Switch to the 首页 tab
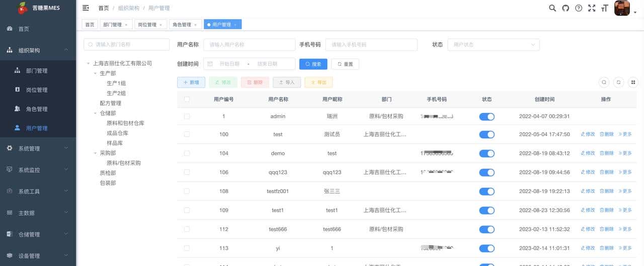644x266 pixels. (x=90, y=24)
